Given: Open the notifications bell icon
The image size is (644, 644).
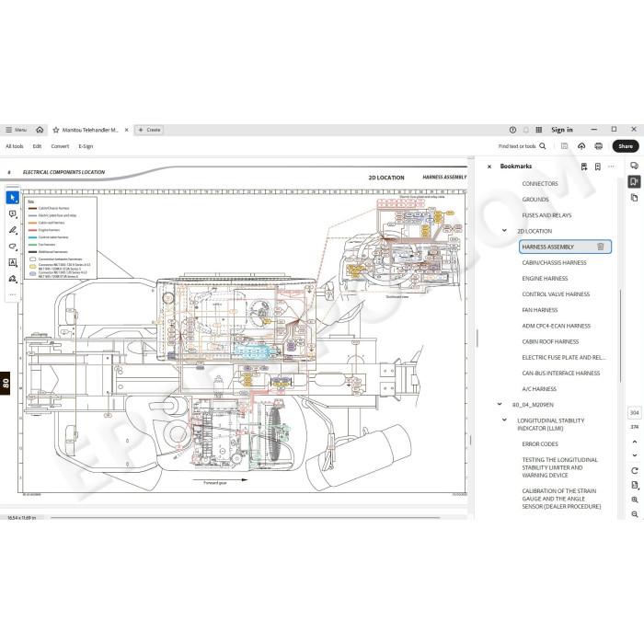Looking at the screenshot, I should pyautogui.click(x=525, y=130).
